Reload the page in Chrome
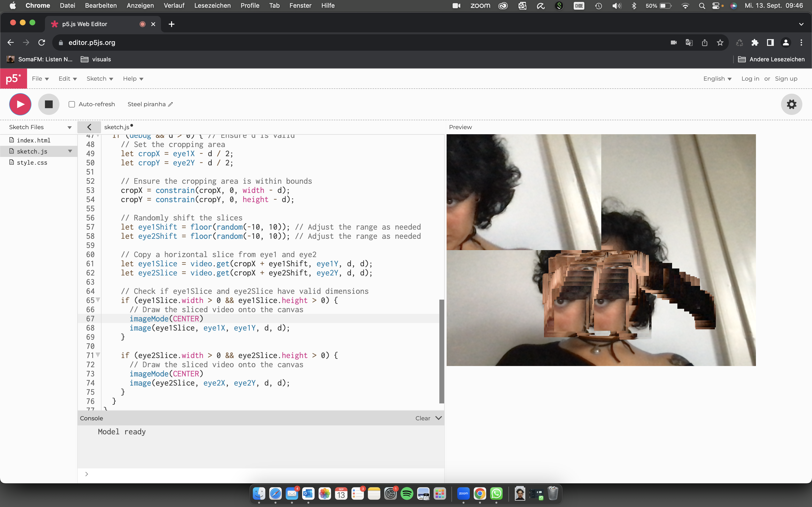812x507 pixels. [x=42, y=42]
